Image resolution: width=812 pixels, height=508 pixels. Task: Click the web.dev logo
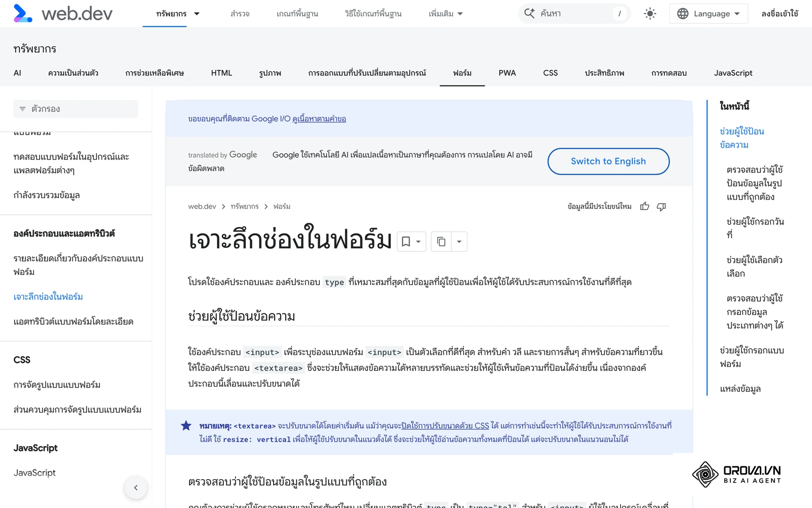click(63, 14)
